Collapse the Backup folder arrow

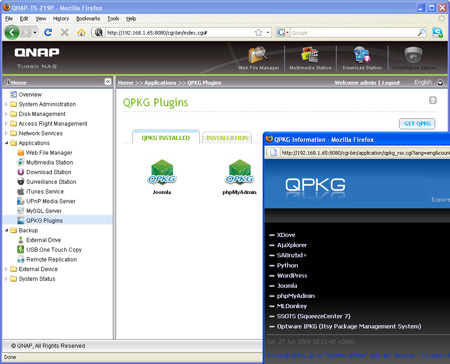[6, 230]
